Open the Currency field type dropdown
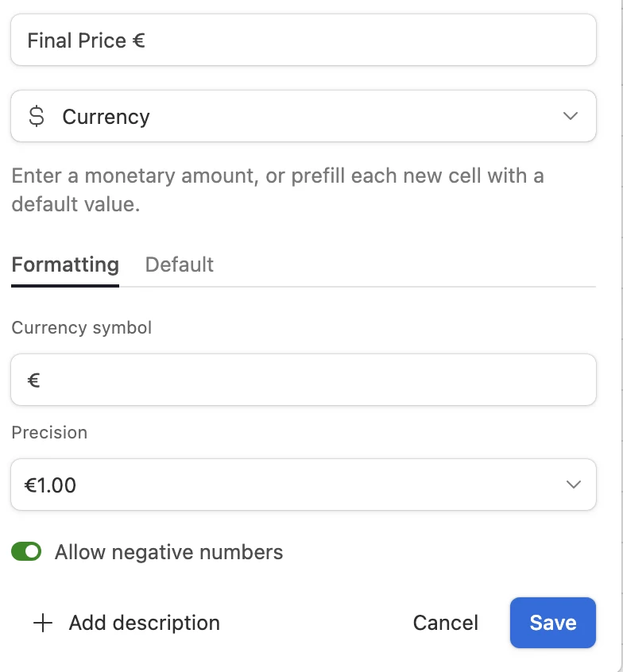This screenshot has width=623, height=672. [302, 117]
